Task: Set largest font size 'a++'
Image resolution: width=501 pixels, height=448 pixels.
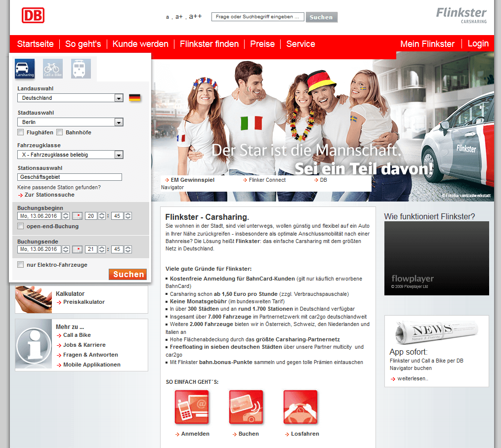Action: click(195, 16)
